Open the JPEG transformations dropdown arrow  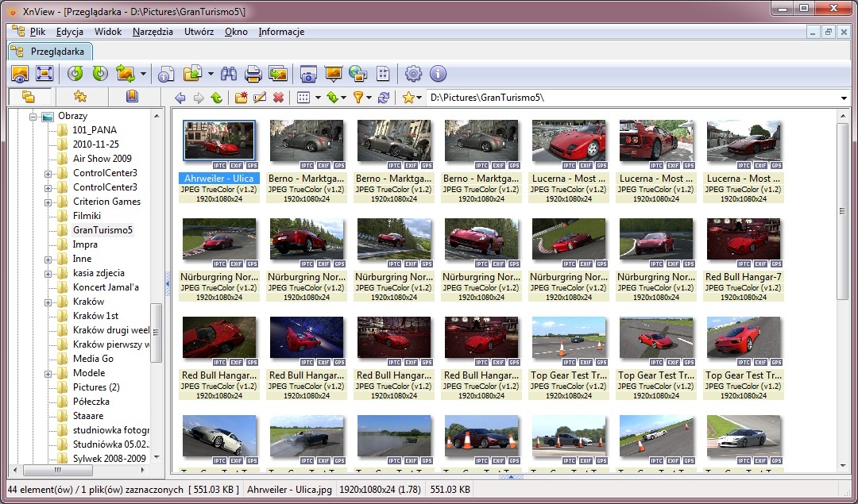(x=143, y=74)
